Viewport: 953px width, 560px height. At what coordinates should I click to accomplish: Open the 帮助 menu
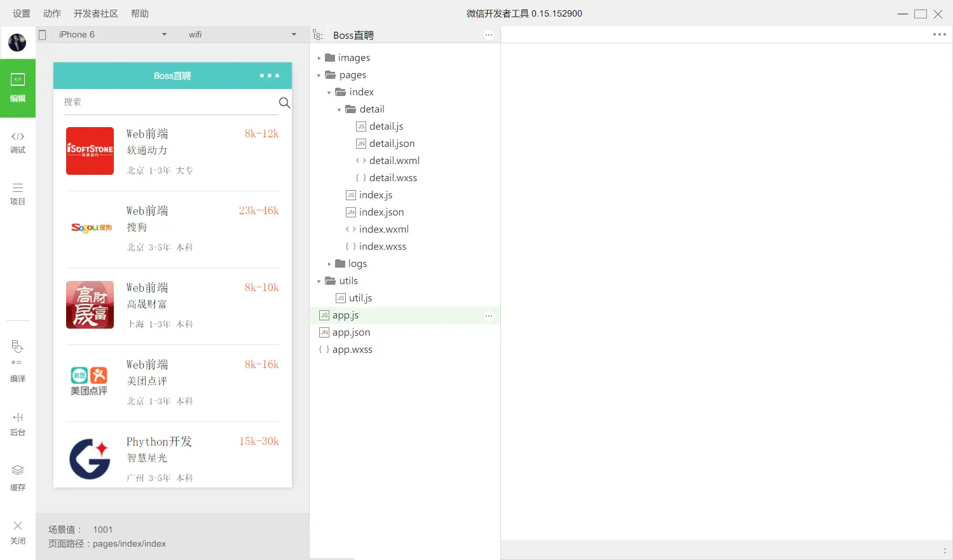140,13
